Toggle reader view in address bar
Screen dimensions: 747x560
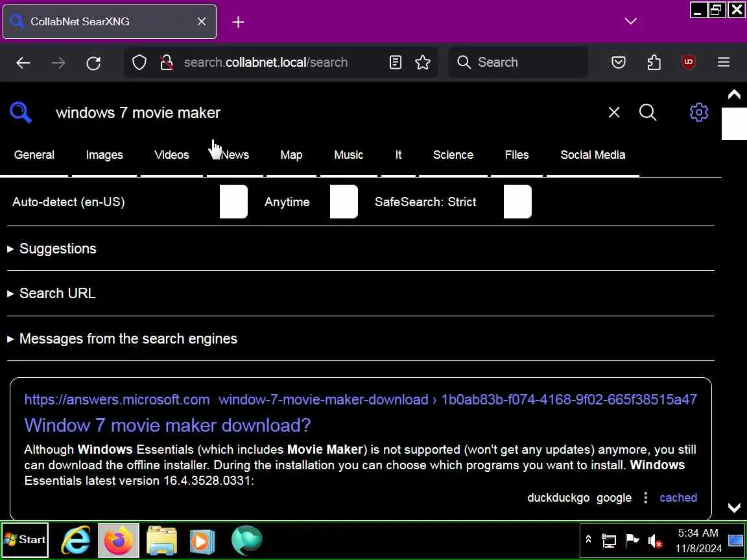(x=396, y=62)
